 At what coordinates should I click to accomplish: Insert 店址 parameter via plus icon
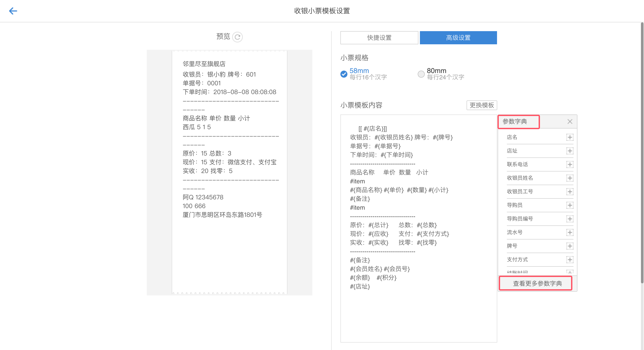[570, 151]
